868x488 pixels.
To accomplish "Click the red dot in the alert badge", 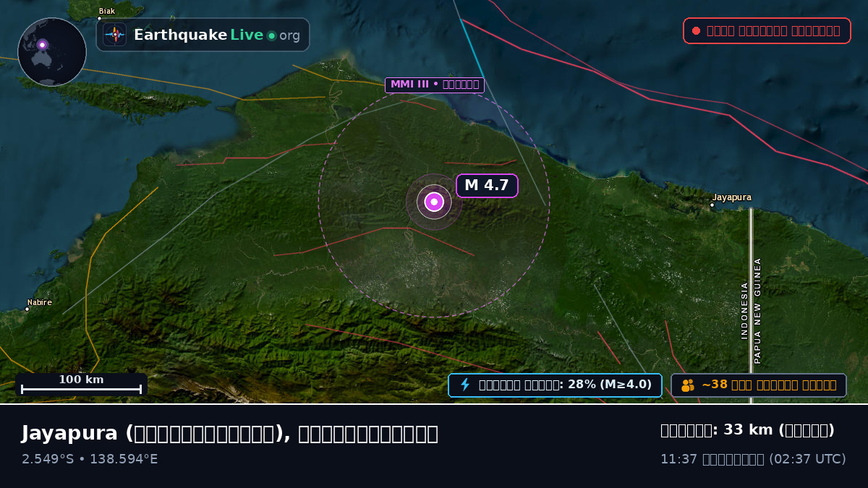I will [696, 30].
